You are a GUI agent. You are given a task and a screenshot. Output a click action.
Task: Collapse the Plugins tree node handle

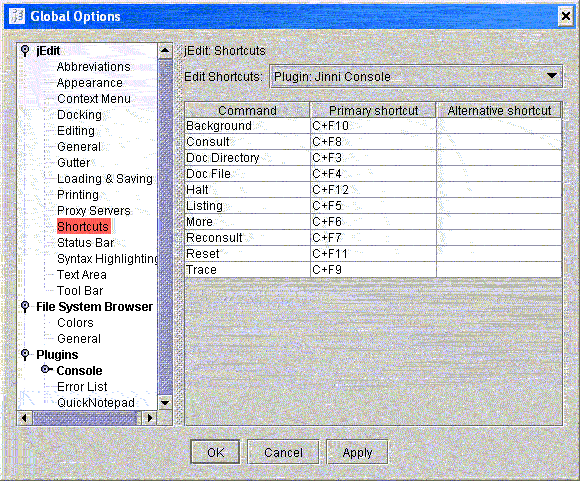[x=25, y=355]
